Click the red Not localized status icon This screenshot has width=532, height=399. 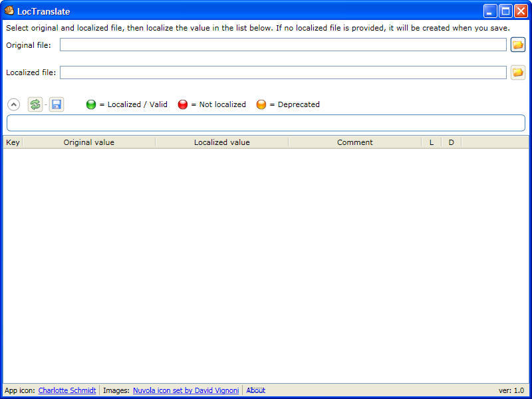[183, 104]
